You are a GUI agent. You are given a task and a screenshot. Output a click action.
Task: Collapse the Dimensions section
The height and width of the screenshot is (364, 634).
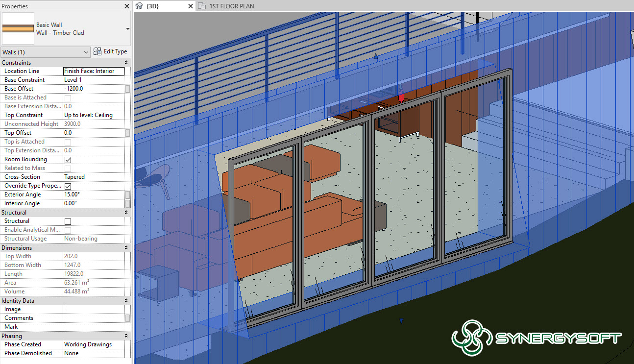click(x=126, y=247)
